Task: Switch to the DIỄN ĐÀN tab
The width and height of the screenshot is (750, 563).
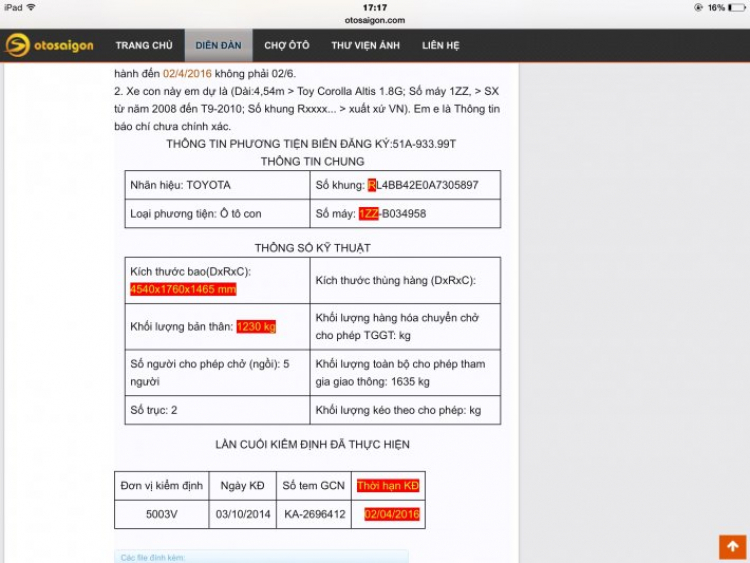Action: [219, 45]
